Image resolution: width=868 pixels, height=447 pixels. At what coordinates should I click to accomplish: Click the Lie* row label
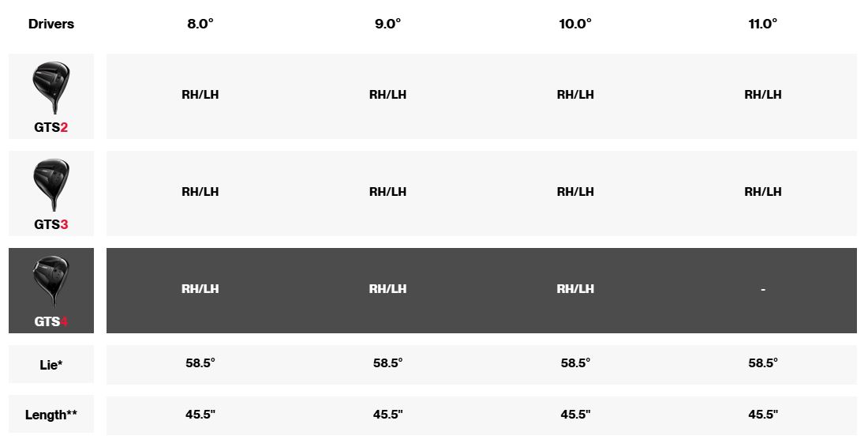(51, 365)
